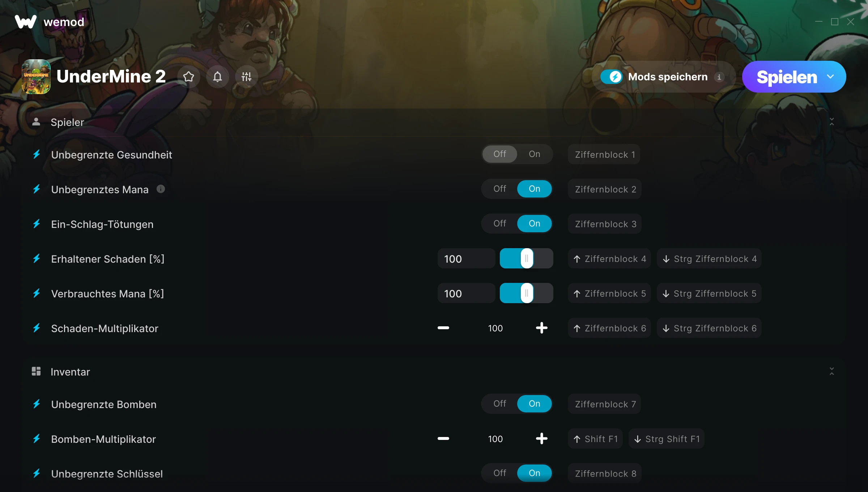Screen dimensions: 868x492
Task: Toggle the Mods speichern switch
Action: (611, 77)
